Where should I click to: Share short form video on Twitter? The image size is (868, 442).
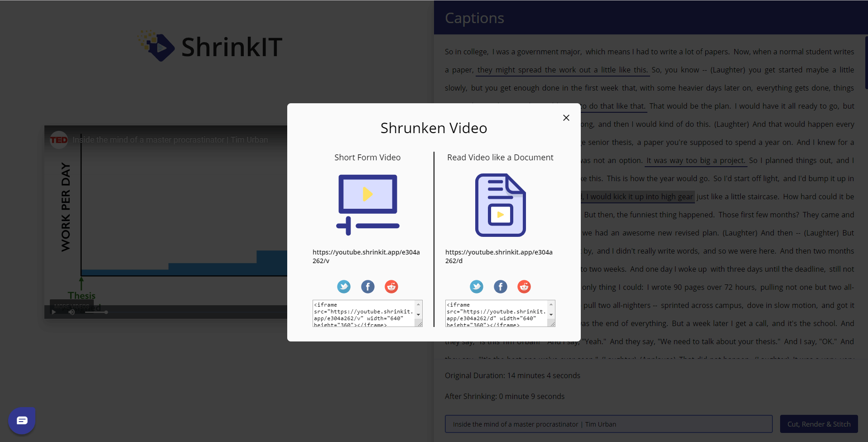click(x=344, y=287)
